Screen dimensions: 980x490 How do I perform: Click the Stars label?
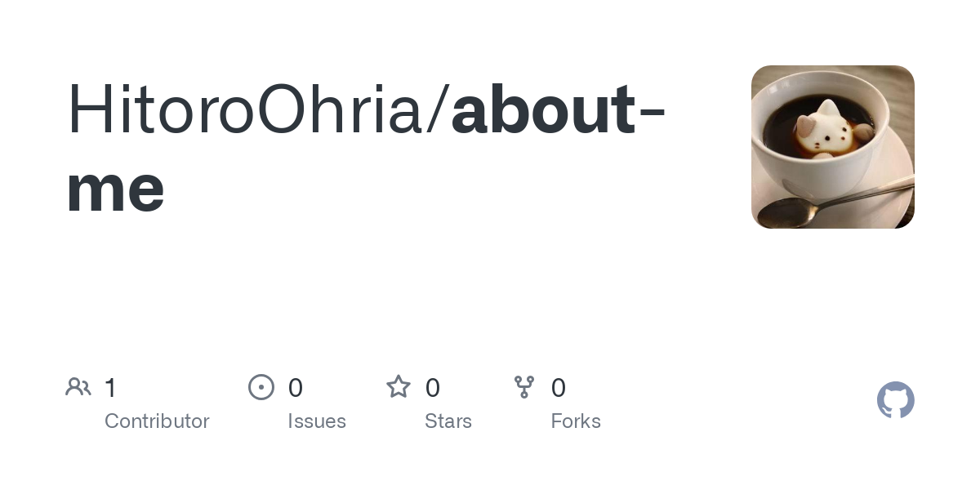[x=448, y=421]
